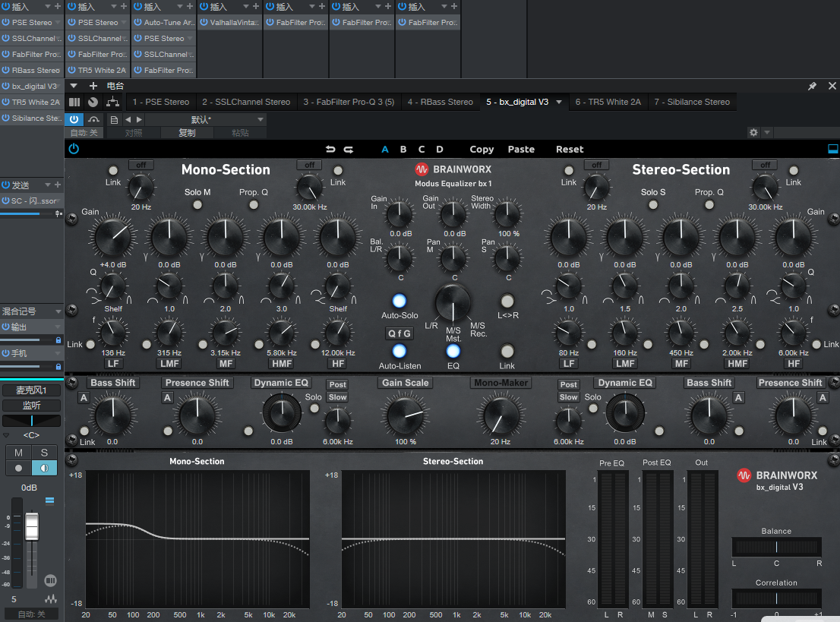Click the blue screen icon at plugin top right
The image size is (840, 622).
[x=833, y=149]
